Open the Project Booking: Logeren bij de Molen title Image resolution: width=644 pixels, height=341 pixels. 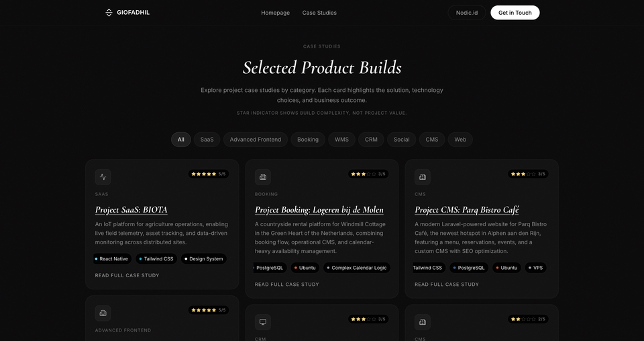(319, 210)
